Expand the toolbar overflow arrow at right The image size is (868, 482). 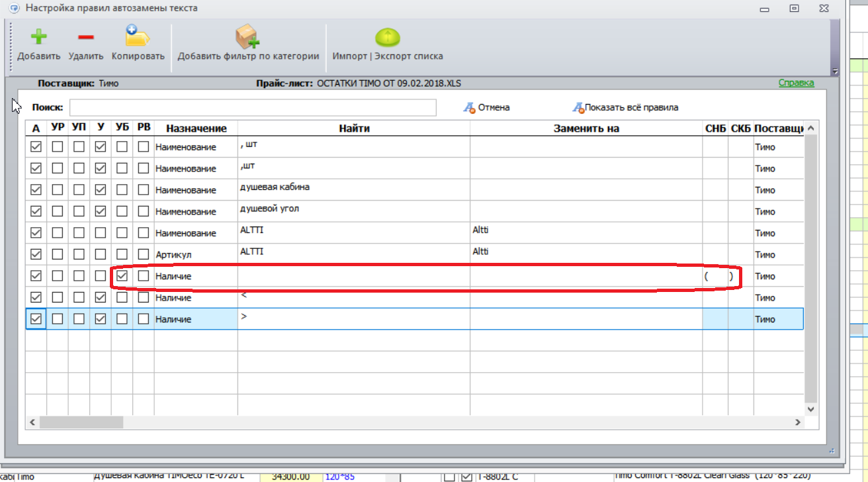[x=835, y=71]
